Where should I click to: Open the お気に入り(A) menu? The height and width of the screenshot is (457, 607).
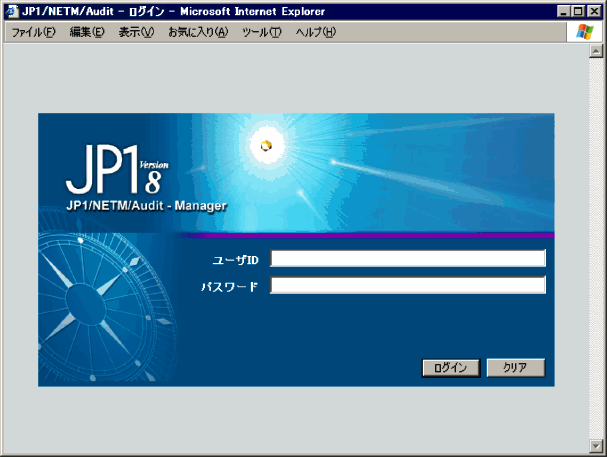click(x=198, y=32)
